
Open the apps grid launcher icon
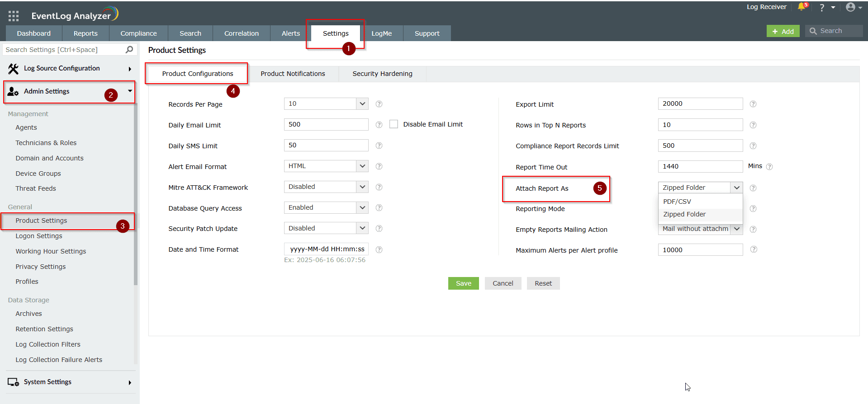click(x=14, y=16)
